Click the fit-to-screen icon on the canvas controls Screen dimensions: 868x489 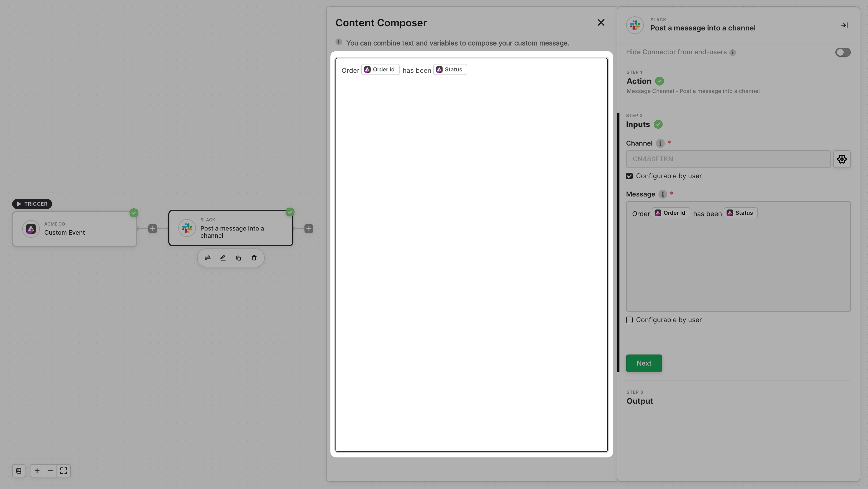coord(64,470)
